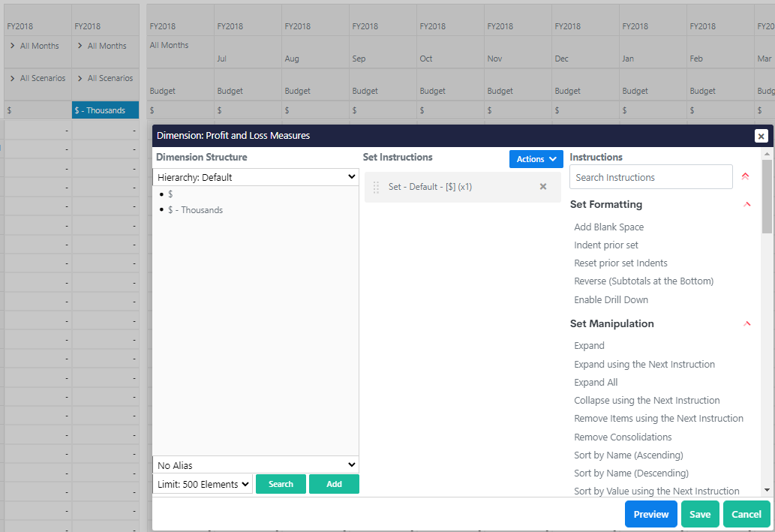Remove the Set - Default instruction
The height and width of the screenshot is (532, 775).
[543, 187]
